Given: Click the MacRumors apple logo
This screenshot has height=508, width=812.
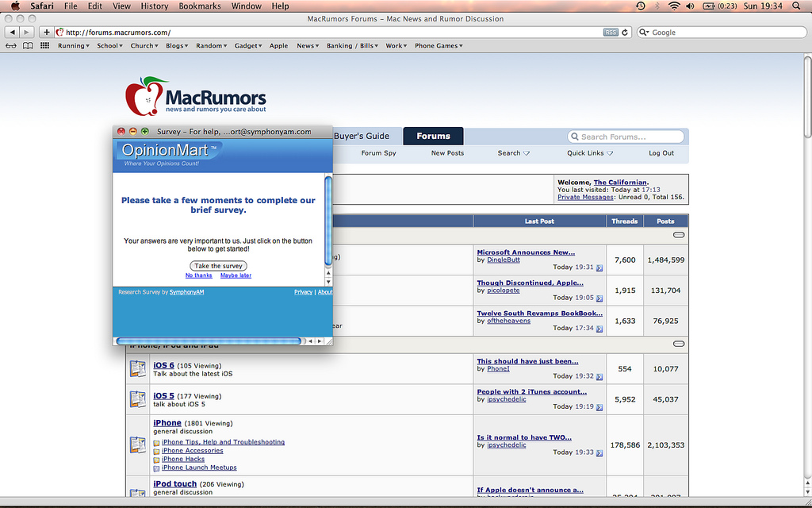Looking at the screenshot, I should tap(147, 96).
